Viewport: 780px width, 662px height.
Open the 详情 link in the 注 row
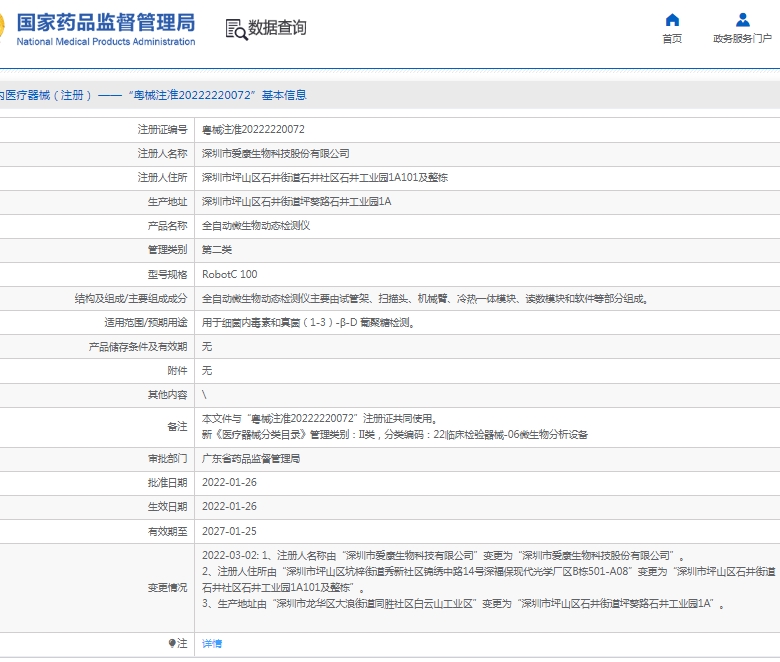[212, 644]
